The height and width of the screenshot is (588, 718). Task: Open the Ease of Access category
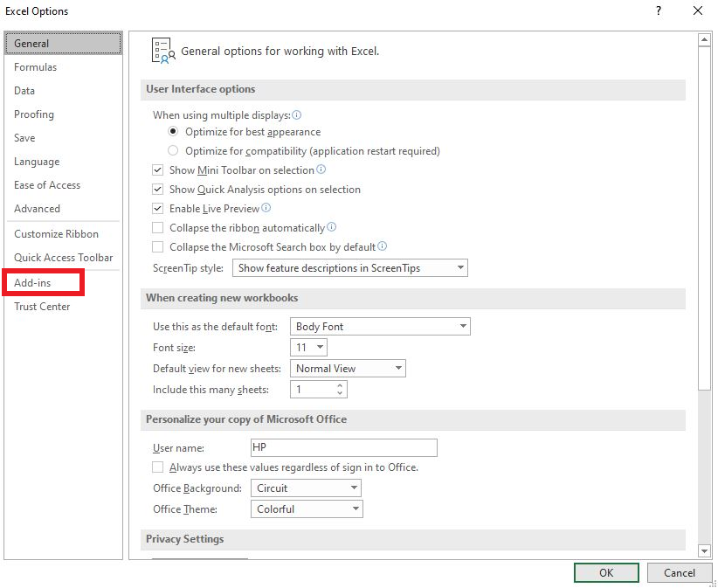pyautogui.click(x=63, y=185)
